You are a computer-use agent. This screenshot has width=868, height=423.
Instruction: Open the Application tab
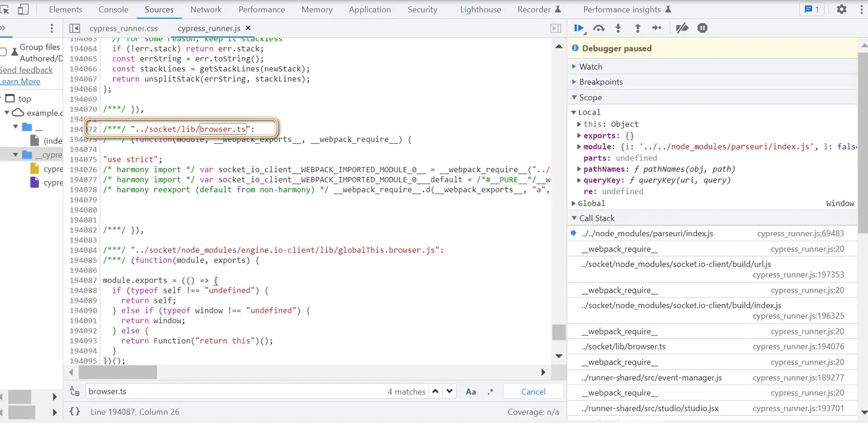(370, 9)
